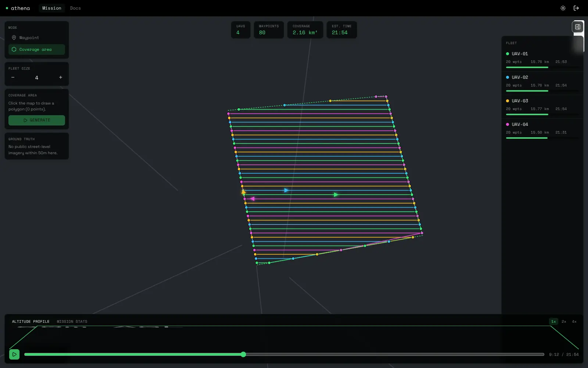Click the logout icon in top bar
This screenshot has height=368, width=588.
(576, 8)
